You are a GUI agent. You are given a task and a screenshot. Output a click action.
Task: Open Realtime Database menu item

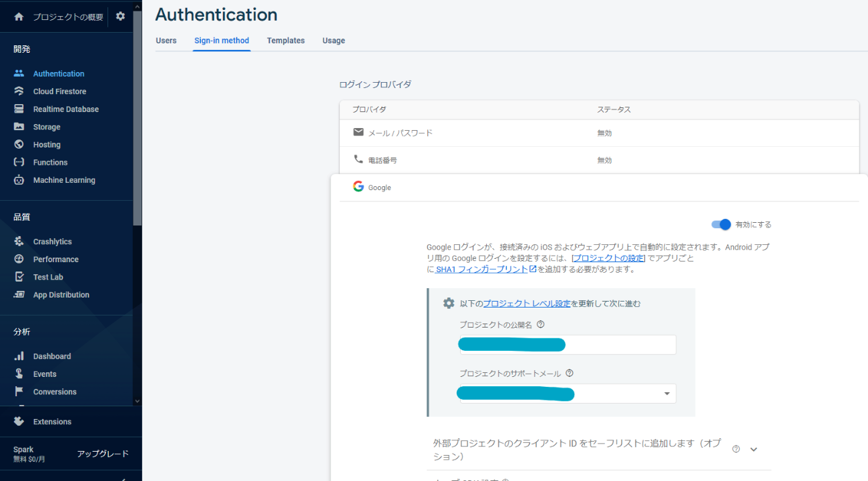point(66,109)
